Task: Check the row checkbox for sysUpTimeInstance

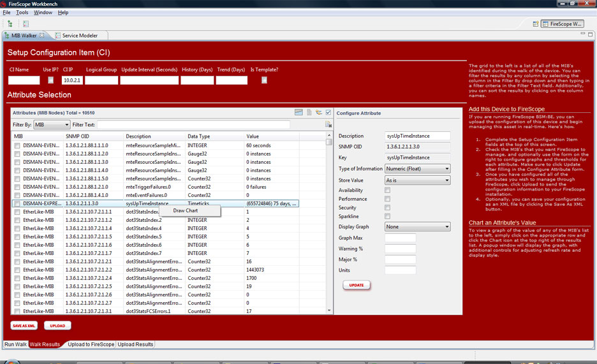Action: point(17,204)
